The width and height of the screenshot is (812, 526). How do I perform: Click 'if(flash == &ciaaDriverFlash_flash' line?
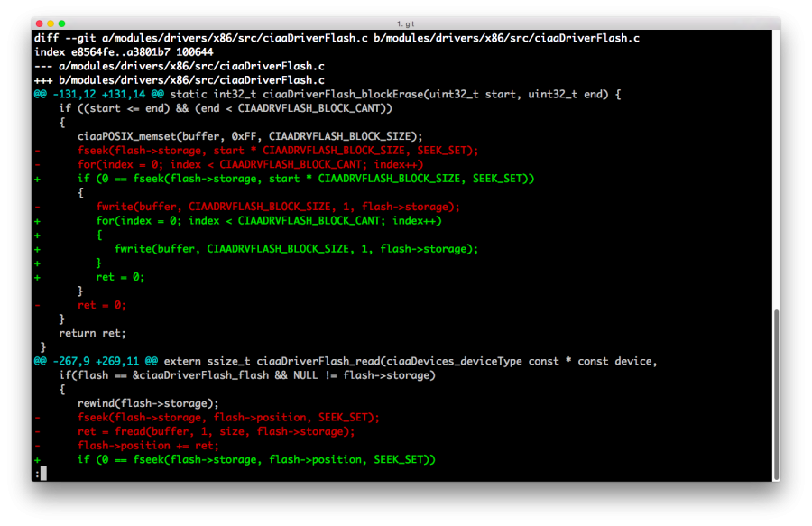[247, 374]
